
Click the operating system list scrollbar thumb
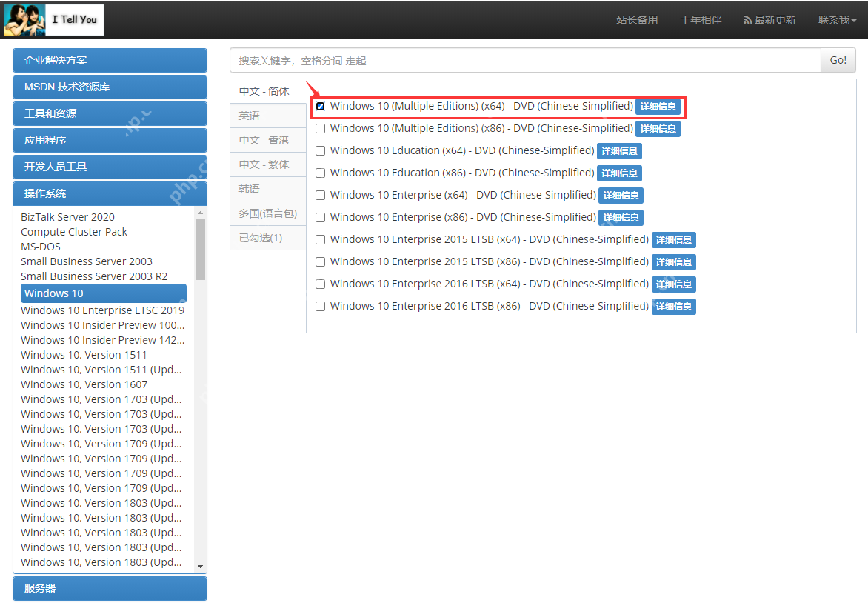click(201, 249)
